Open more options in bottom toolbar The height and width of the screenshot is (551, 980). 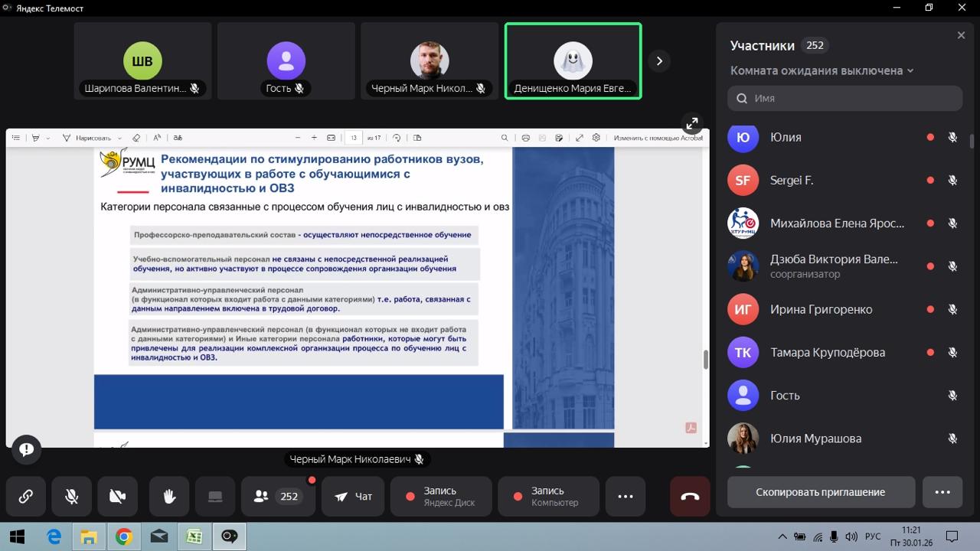626,497
